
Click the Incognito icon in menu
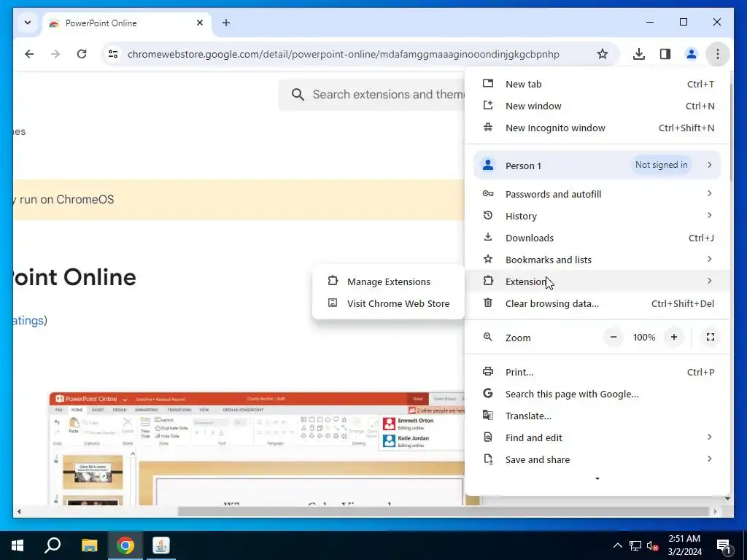click(488, 127)
